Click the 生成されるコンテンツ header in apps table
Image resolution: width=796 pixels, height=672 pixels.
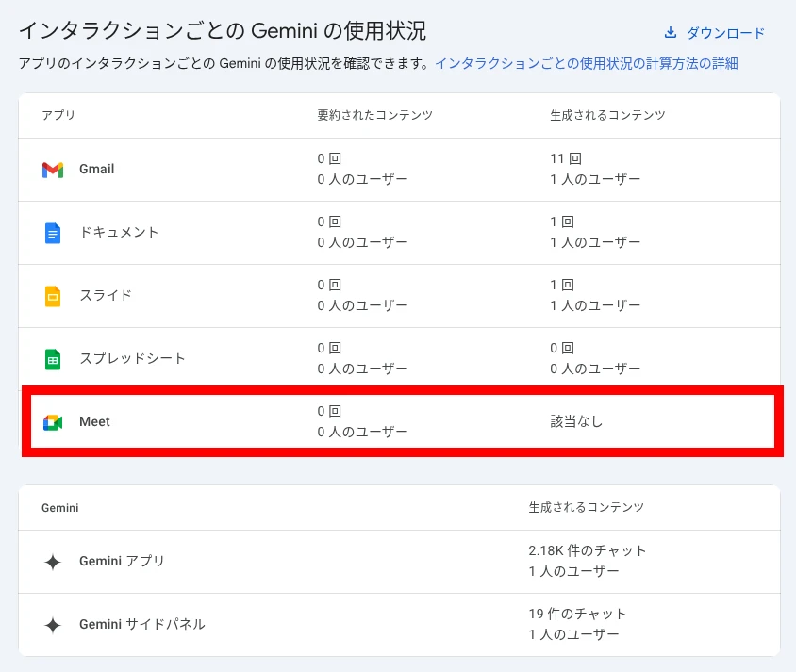607,115
